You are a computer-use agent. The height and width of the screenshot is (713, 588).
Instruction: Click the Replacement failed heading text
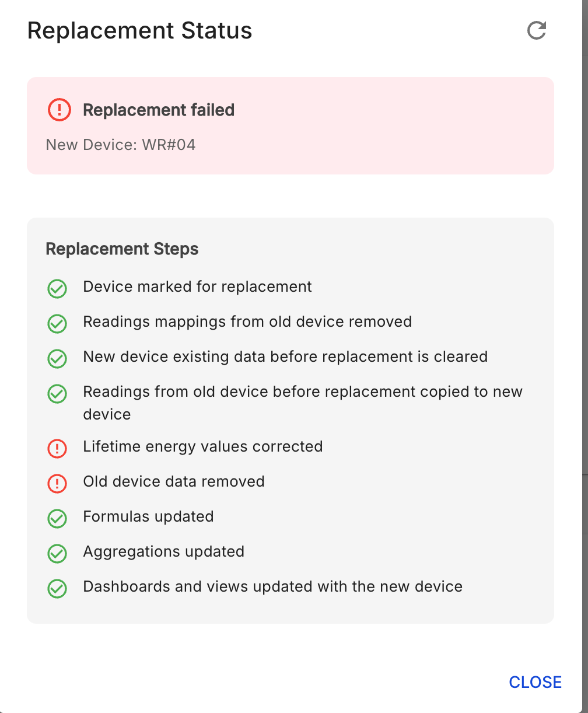coord(159,110)
